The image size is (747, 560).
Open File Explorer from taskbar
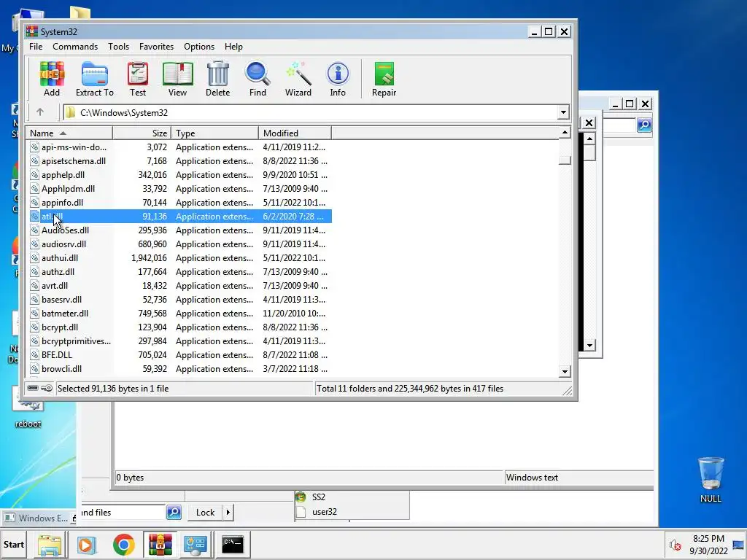point(50,545)
